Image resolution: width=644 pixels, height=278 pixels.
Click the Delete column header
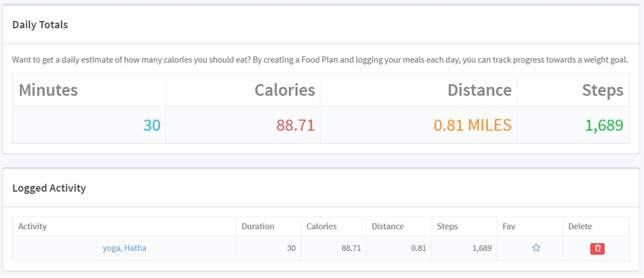[x=581, y=226]
